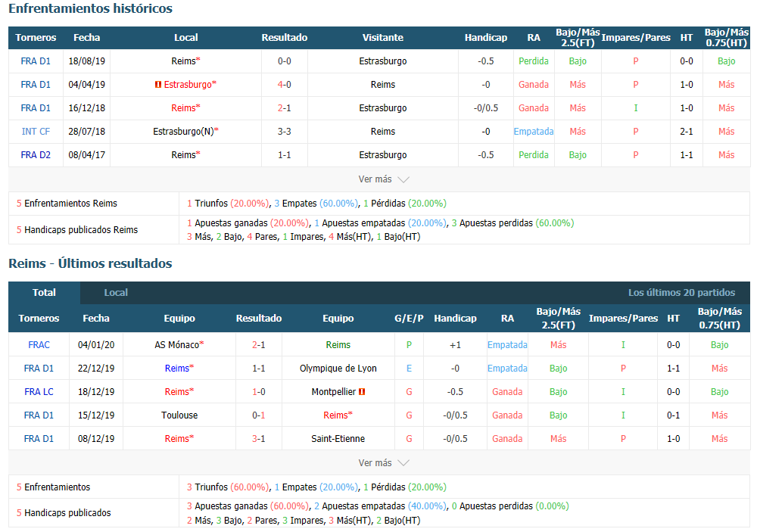Screen dimensions: 757x532
Task: Open the 1-0 result against Montpellier
Action: (x=259, y=391)
